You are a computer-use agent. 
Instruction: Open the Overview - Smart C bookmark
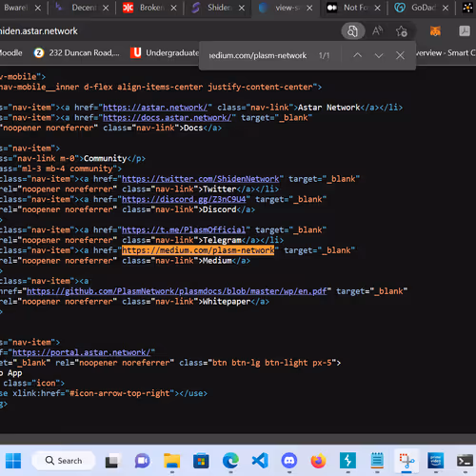446,52
